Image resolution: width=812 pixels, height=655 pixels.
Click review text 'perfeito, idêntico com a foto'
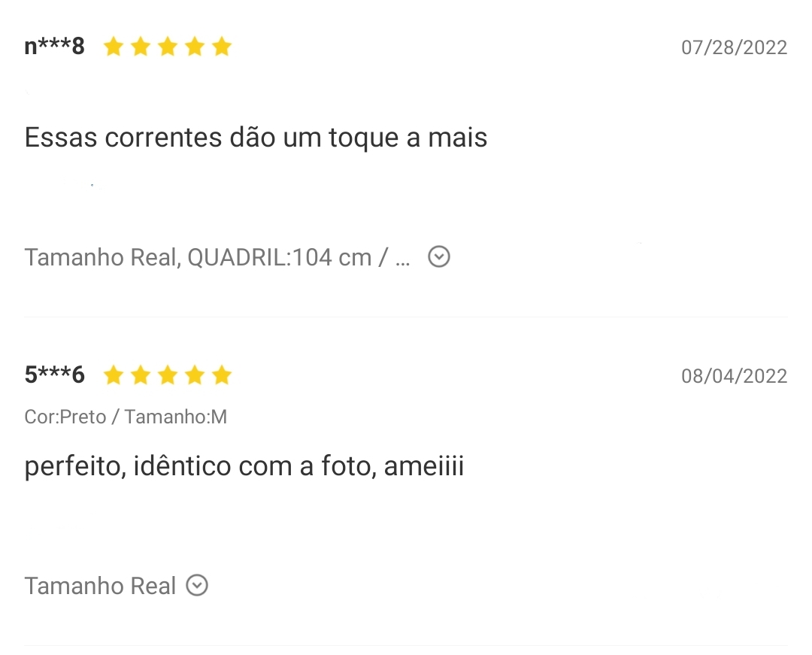click(x=201, y=466)
